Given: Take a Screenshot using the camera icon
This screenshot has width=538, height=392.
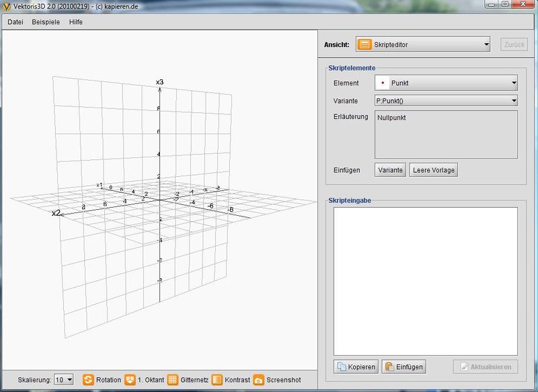Looking at the screenshot, I should click(x=259, y=380).
